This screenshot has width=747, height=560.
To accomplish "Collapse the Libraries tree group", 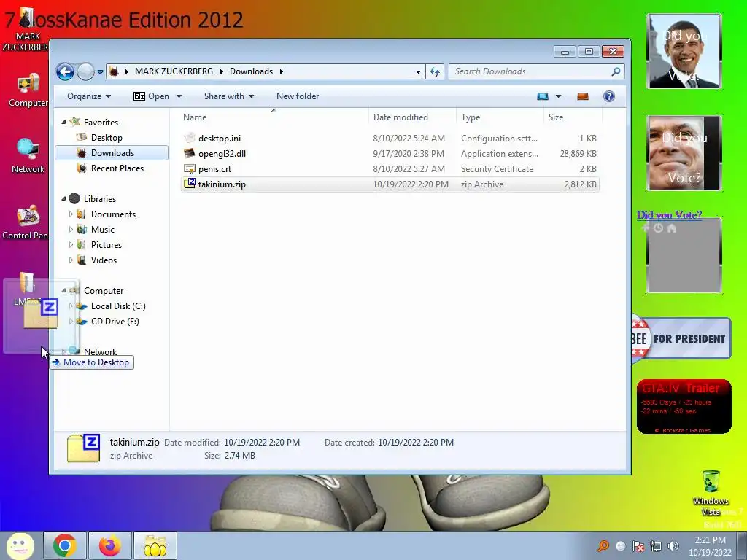I will pos(64,198).
